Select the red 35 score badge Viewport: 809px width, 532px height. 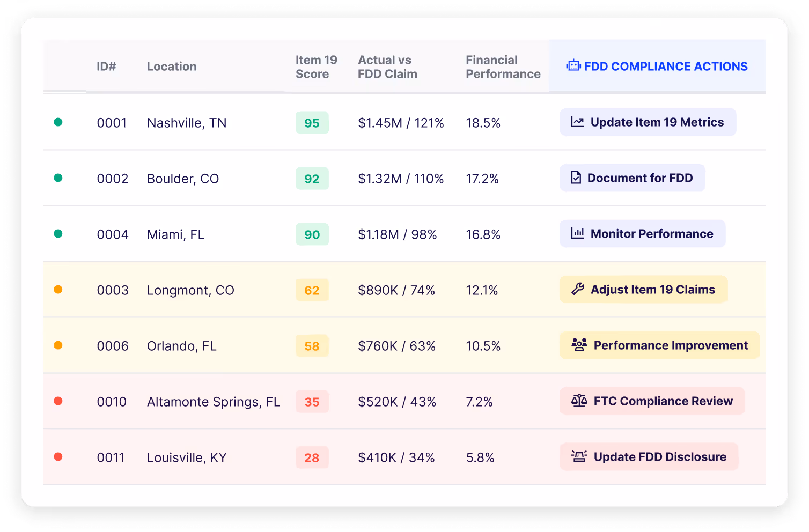[312, 402]
